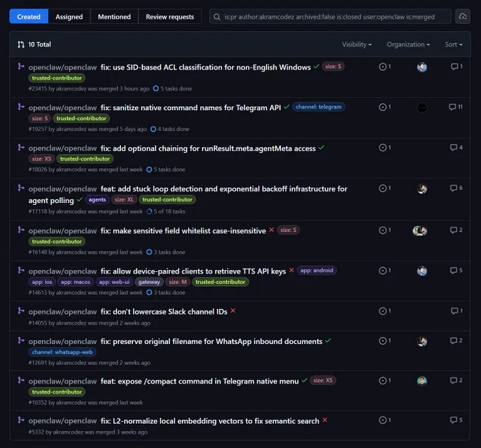The image size is (481, 448).
Task: Open 5 comments on L2-normalize PR
Action: 456,420
